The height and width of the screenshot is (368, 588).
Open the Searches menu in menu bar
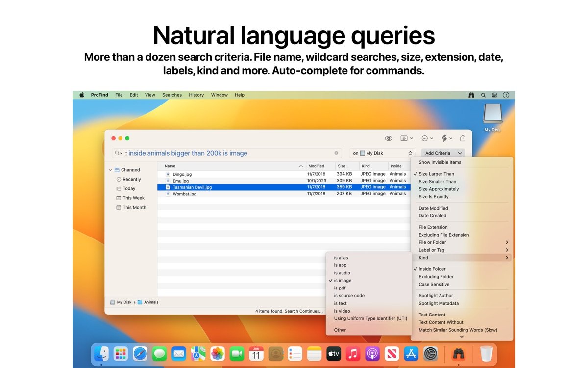[x=172, y=95]
